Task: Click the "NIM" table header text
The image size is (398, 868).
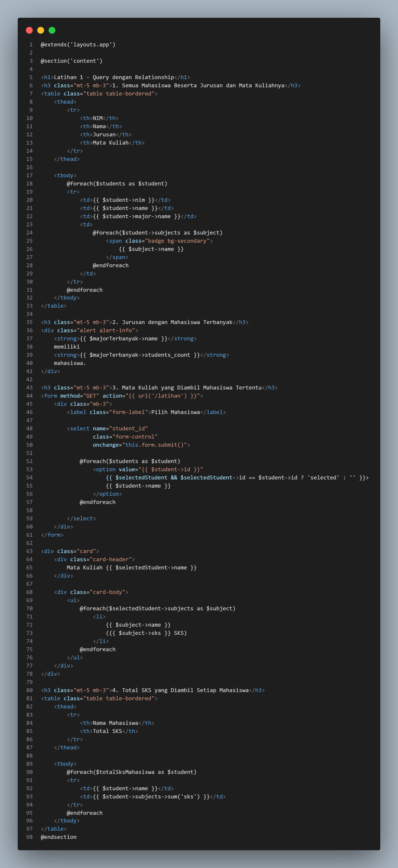Action: (x=98, y=118)
